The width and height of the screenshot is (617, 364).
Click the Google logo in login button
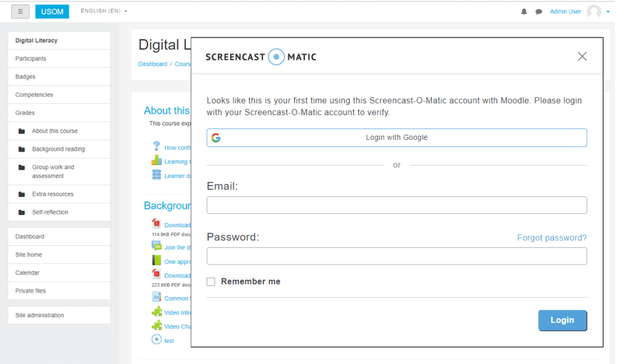pyautogui.click(x=216, y=138)
